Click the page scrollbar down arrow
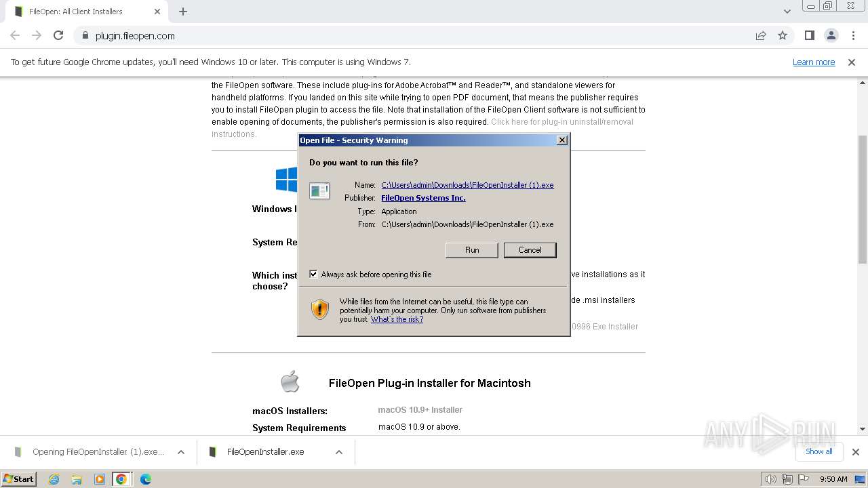 tap(863, 428)
